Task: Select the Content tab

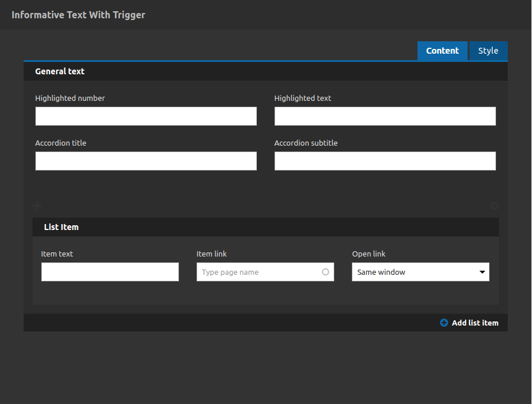Action: click(442, 51)
